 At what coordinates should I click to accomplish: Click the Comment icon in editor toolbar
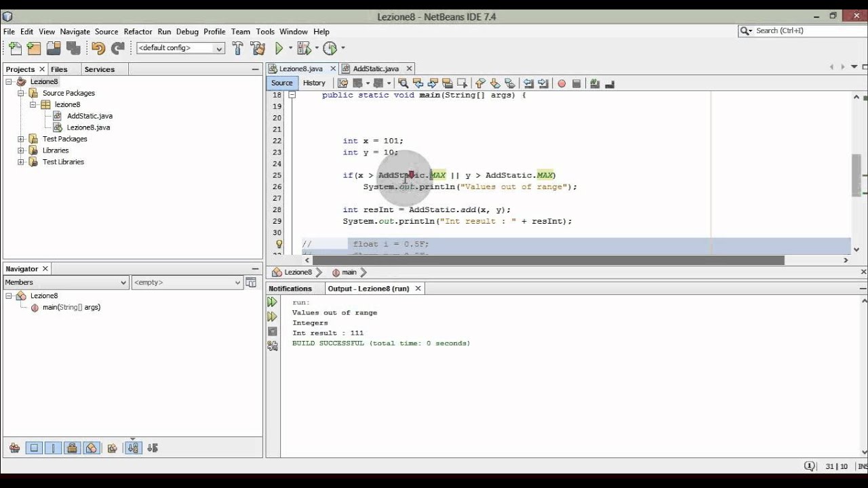pyautogui.click(x=595, y=83)
